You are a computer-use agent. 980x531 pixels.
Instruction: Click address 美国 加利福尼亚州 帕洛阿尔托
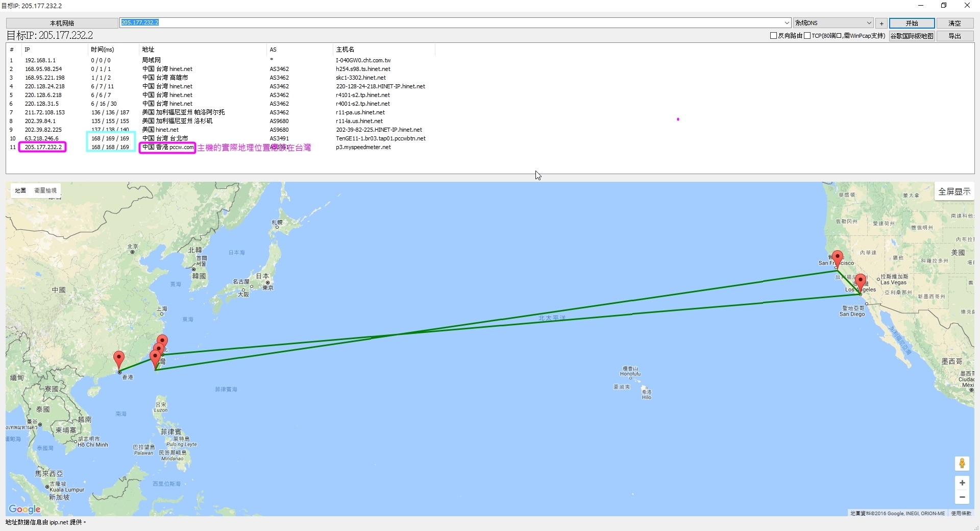click(x=183, y=112)
